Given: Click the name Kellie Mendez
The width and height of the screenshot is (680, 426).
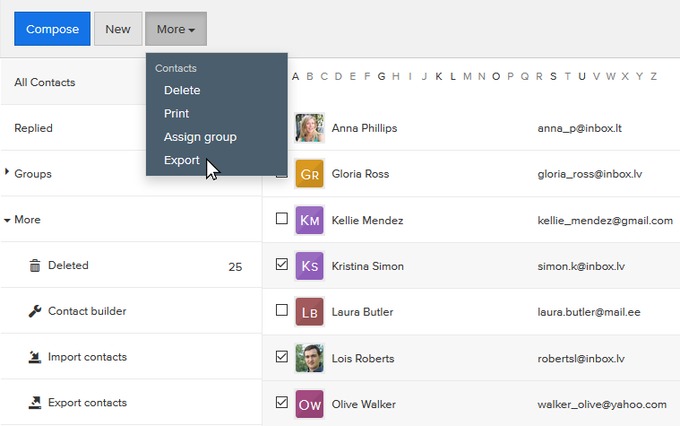Looking at the screenshot, I should click(367, 220).
